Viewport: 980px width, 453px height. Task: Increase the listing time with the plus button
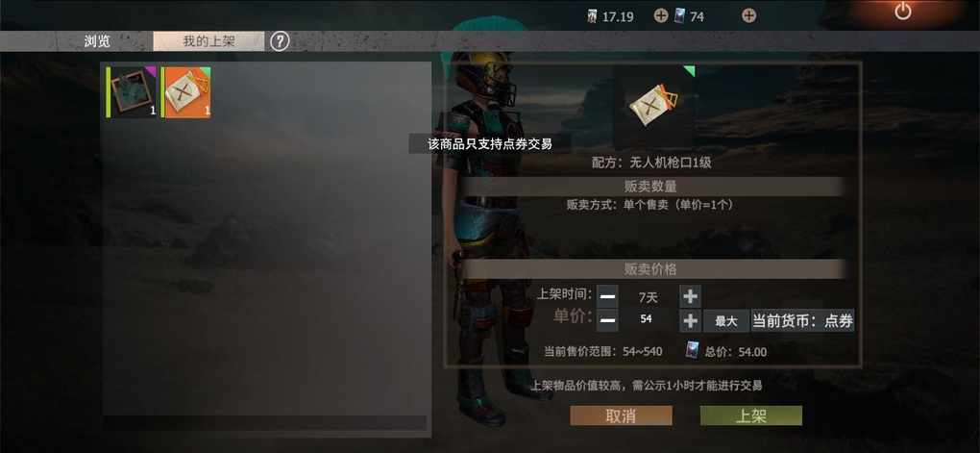[x=690, y=296]
